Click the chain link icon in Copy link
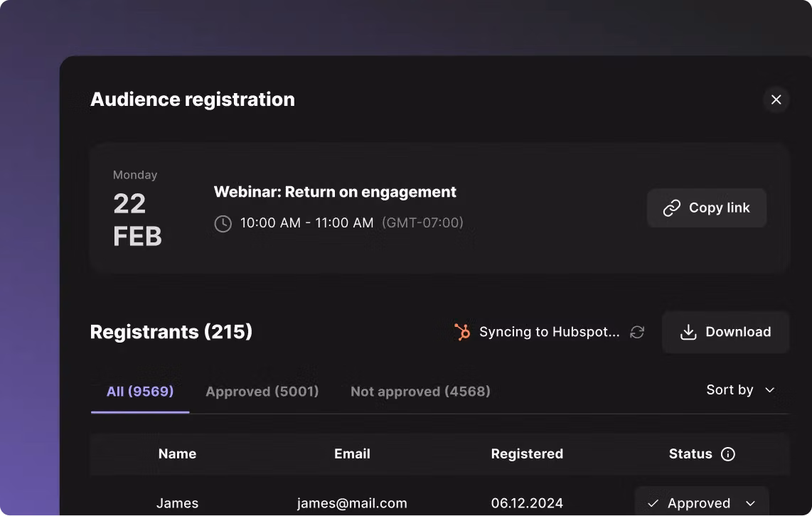 pyautogui.click(x=671, y=208)
